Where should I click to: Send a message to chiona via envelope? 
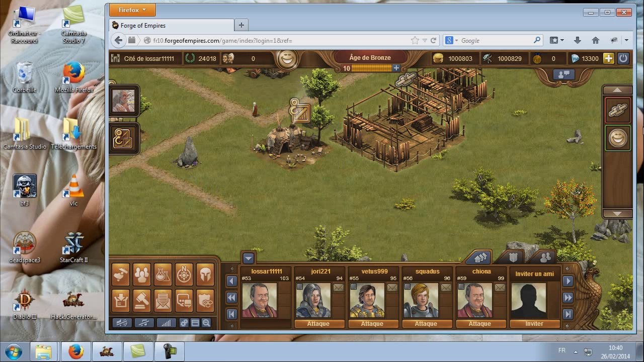tap(500, 288)
